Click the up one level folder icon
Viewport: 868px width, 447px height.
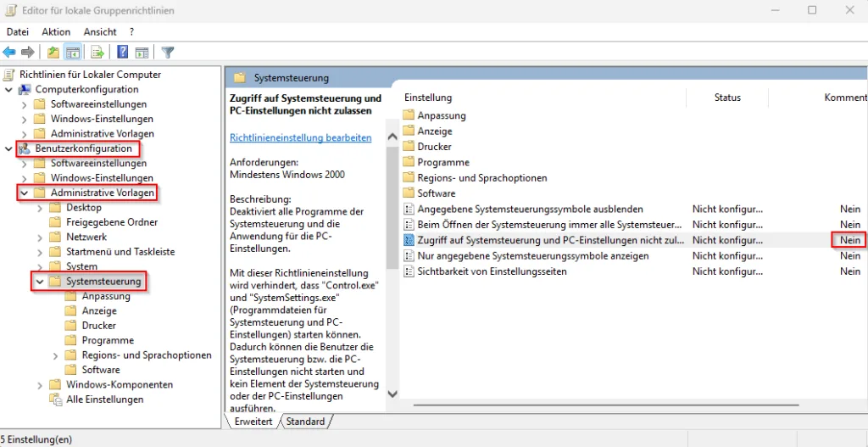click(53, 53)
